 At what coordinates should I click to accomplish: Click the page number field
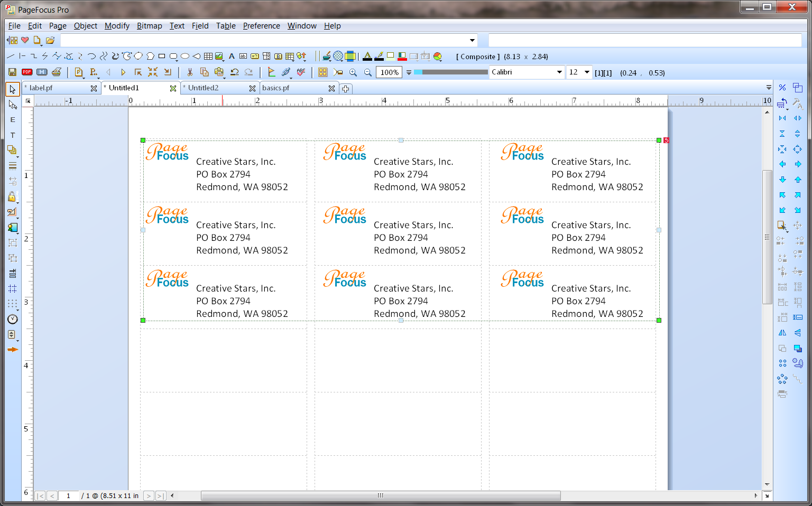(x=68, y=496)
